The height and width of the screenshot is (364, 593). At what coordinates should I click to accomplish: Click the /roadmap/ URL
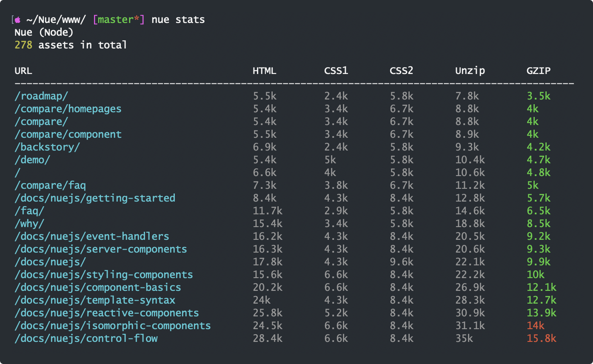[41, 96]
